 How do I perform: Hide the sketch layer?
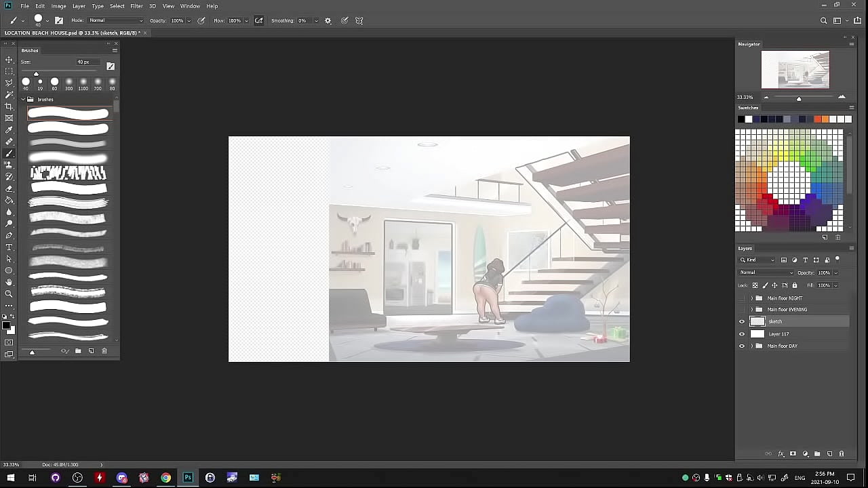coord(741,322)
